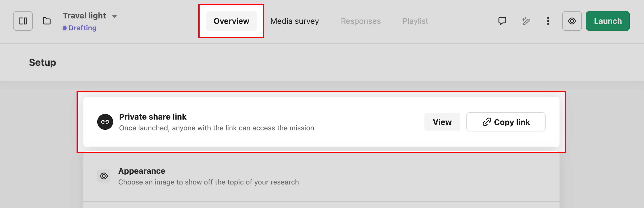The image size is (644, 208).
Task: Click the Travel light mission title
Action: coord(84,16)
